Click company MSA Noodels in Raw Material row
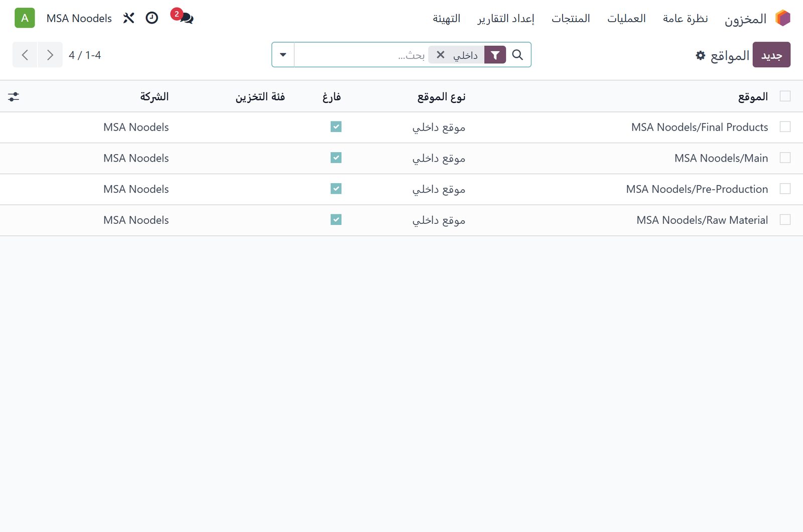This screenshot has height=532, width=803. click(x=136, y=220)
